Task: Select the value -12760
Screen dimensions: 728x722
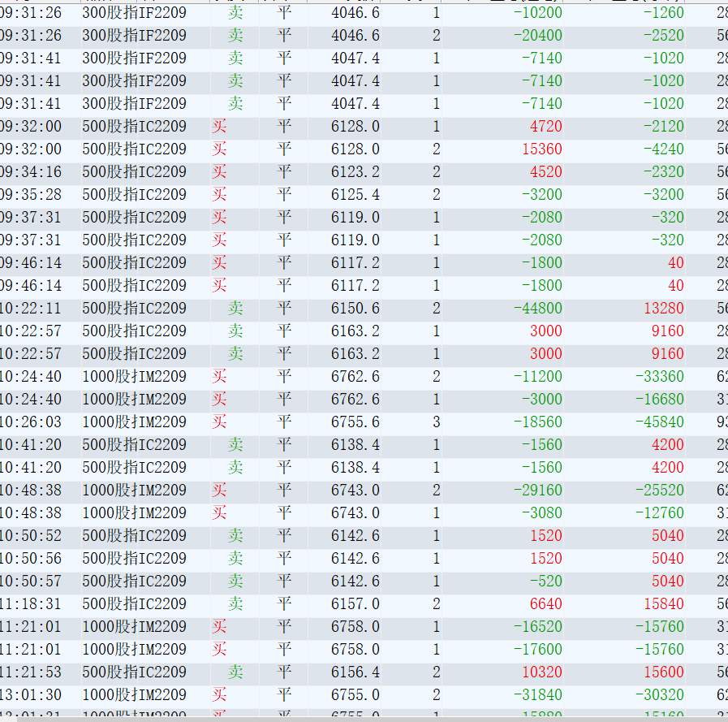Action: (659, 513)
